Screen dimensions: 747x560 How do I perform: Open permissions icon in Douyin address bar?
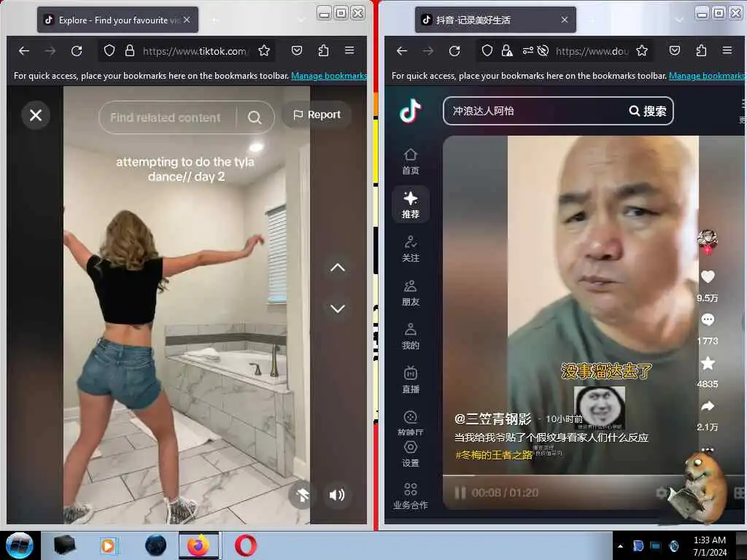tap(528, 51)
